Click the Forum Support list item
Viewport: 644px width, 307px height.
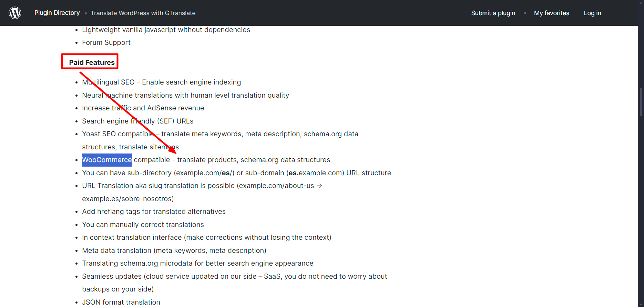[106, 43]
